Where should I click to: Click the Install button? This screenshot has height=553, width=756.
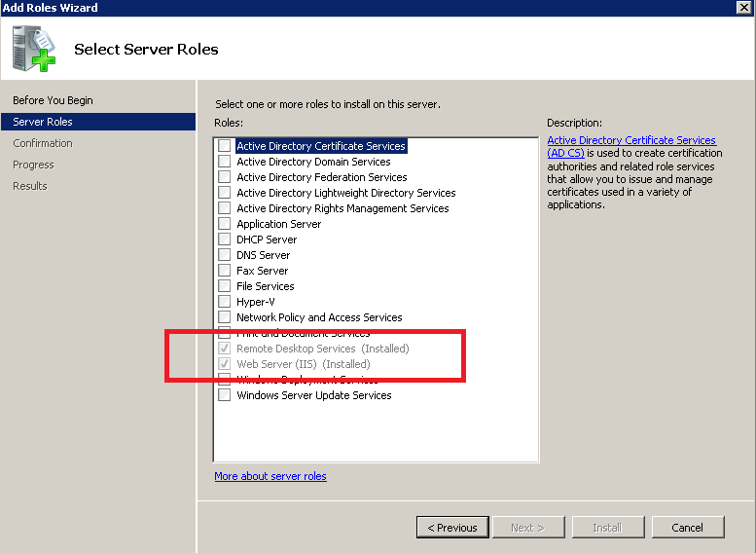pyautogui.click(x=607, y=528)
